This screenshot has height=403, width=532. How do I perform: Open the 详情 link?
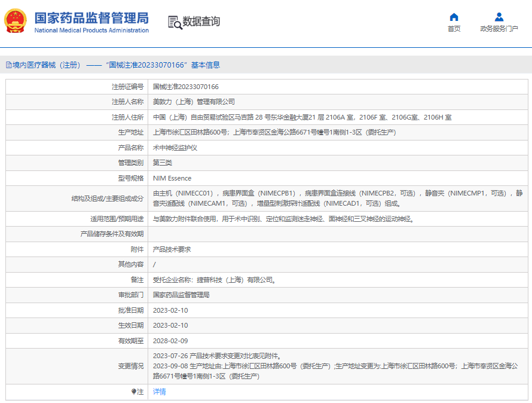click(160, 392)
